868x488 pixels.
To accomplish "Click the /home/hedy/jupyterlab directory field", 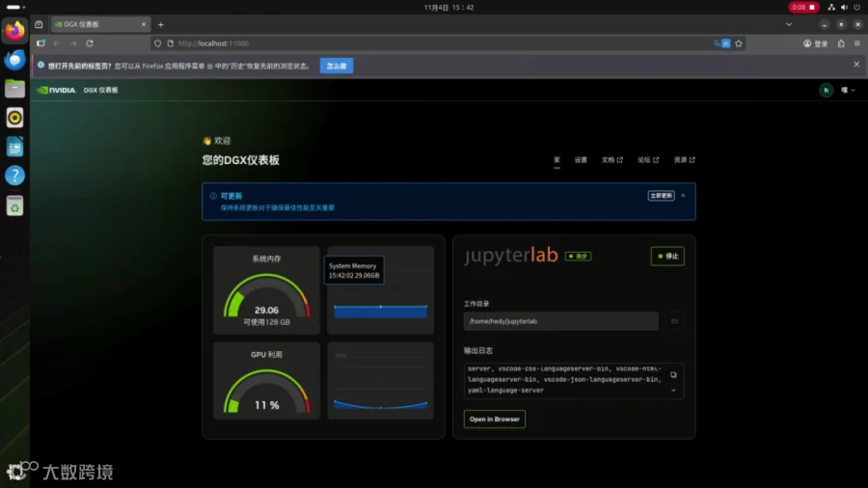I will point(560,321).
